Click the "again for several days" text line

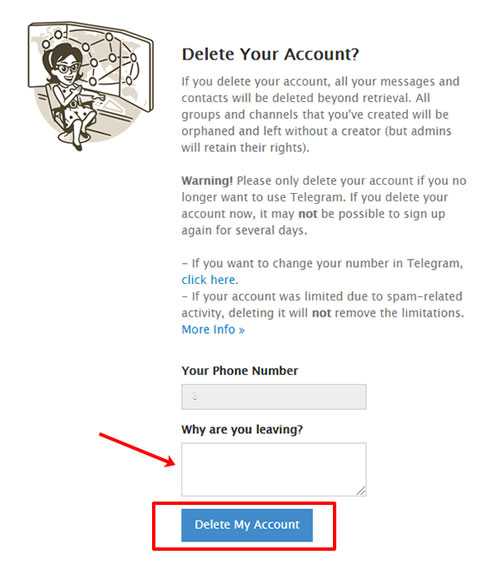(244, 230)
